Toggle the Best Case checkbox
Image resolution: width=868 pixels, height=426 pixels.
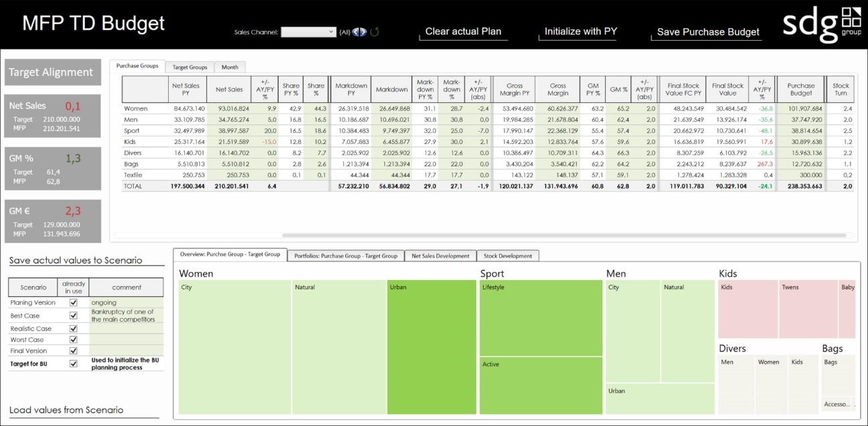[73, 316]
